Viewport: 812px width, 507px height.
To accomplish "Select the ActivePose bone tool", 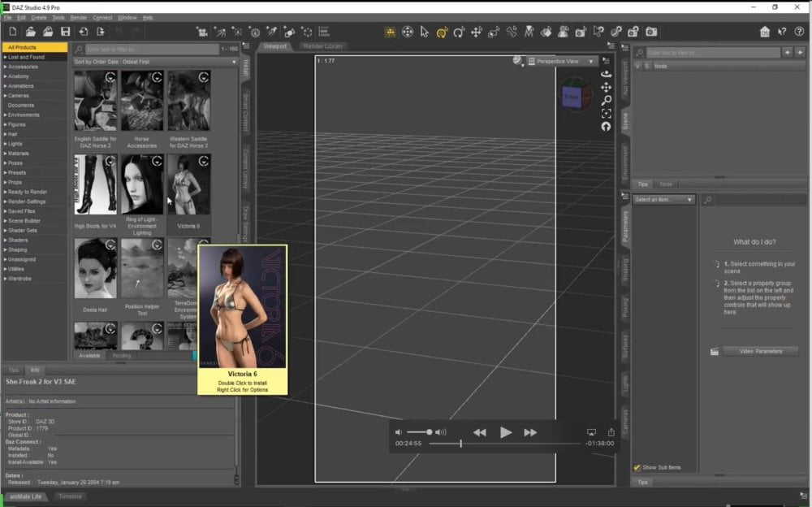I will point(511,32).
